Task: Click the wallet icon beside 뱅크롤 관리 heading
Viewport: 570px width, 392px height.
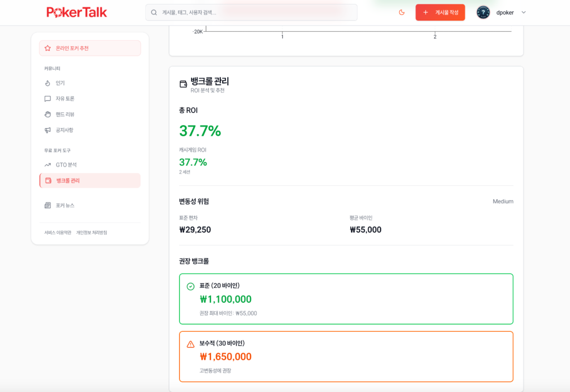Action: (183, 84)
